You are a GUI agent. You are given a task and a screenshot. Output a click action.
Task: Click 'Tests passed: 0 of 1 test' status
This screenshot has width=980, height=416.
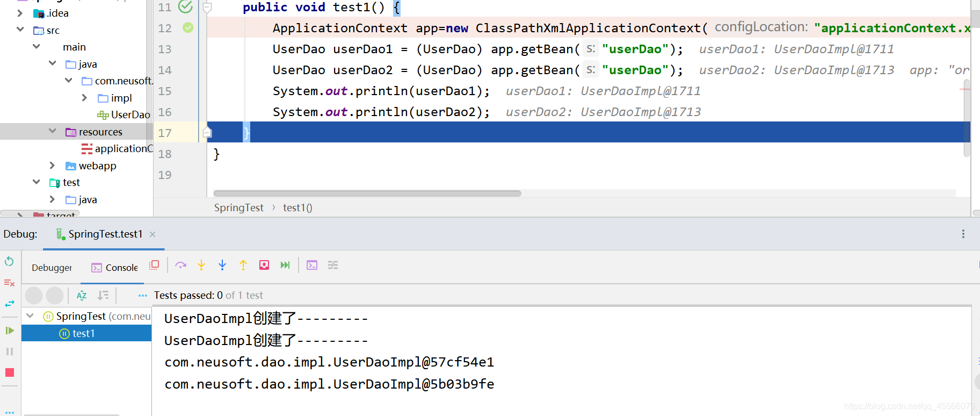coord(208,295)
